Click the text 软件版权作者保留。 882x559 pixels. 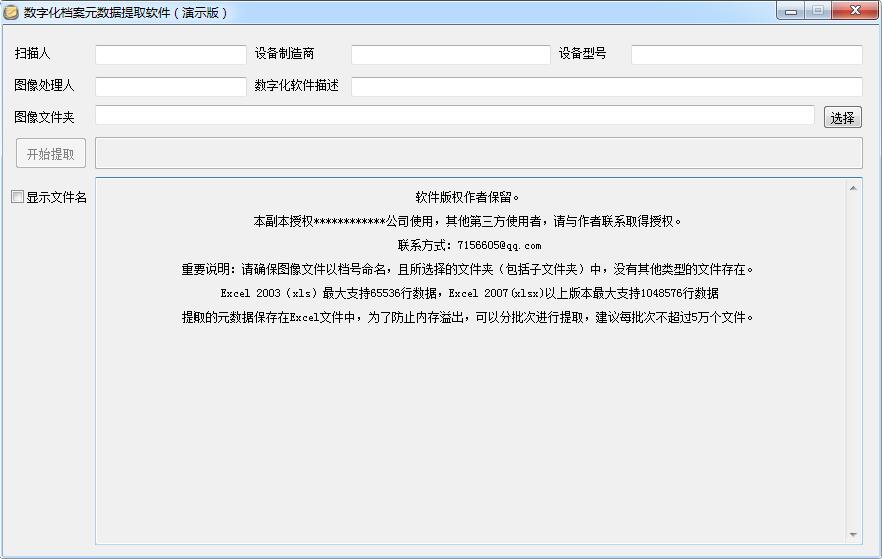coord(467,197)
